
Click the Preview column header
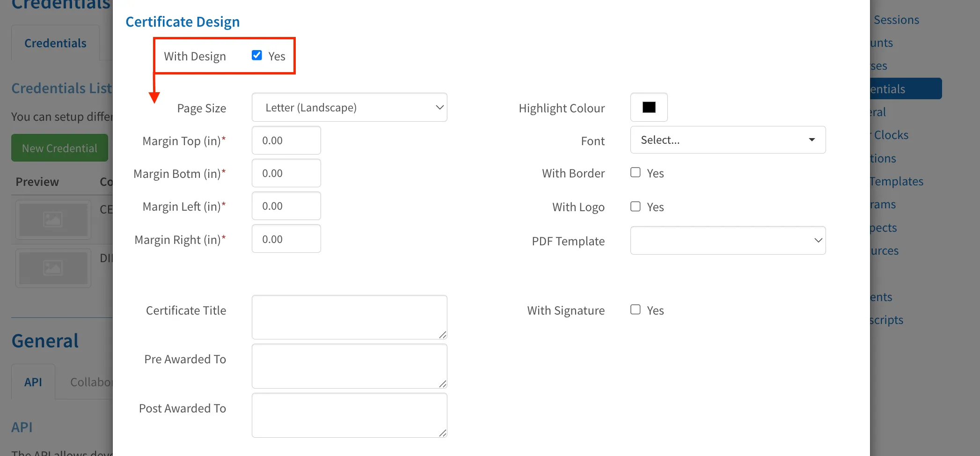pyautogui.click(x=37, y=182)
